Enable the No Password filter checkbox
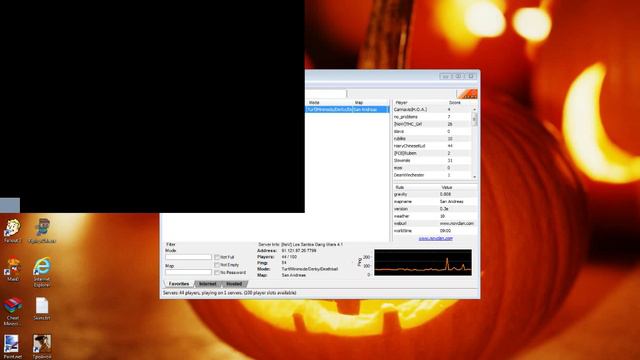 217,272
